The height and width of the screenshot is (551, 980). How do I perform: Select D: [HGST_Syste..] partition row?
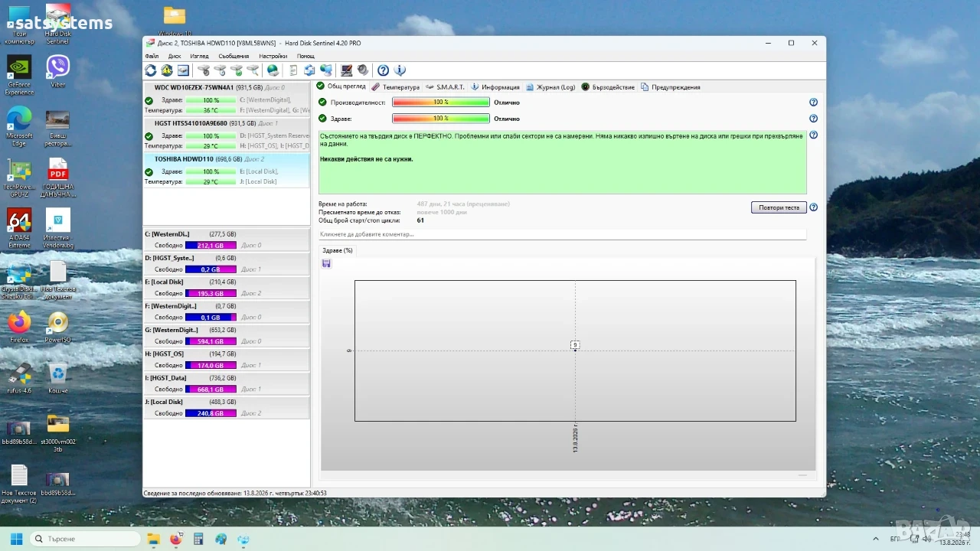(227, 263)
